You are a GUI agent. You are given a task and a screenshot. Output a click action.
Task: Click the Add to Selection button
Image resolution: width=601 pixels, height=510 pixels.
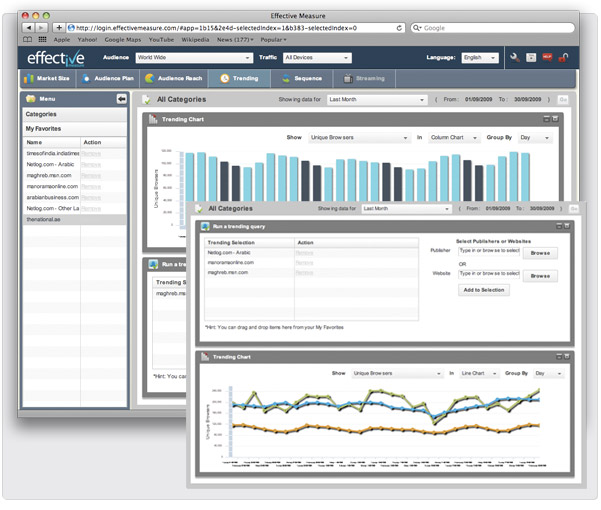click(x=484, y=290)
